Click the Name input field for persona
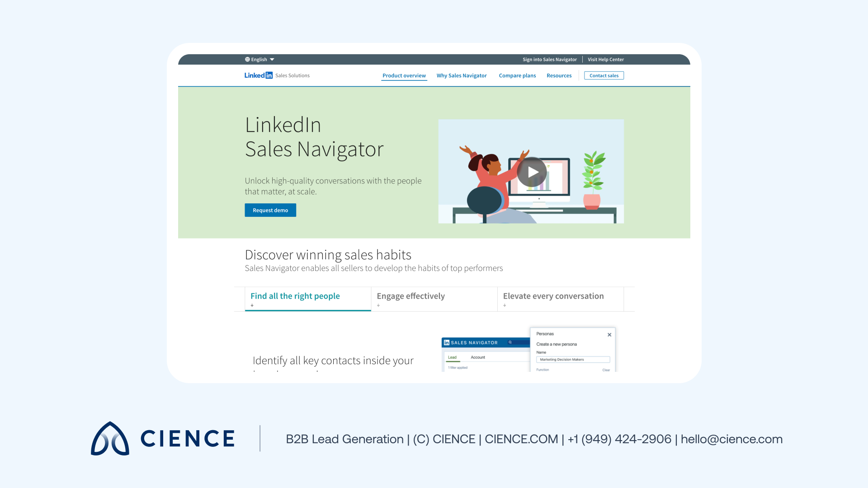 (x=573, y=358)
